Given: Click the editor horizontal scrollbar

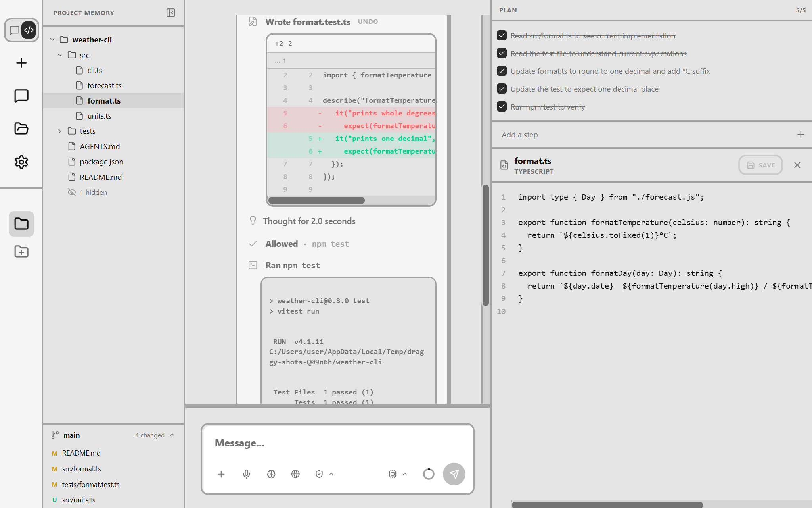Looking at the screenshot, I should click(x=607, y=504).
